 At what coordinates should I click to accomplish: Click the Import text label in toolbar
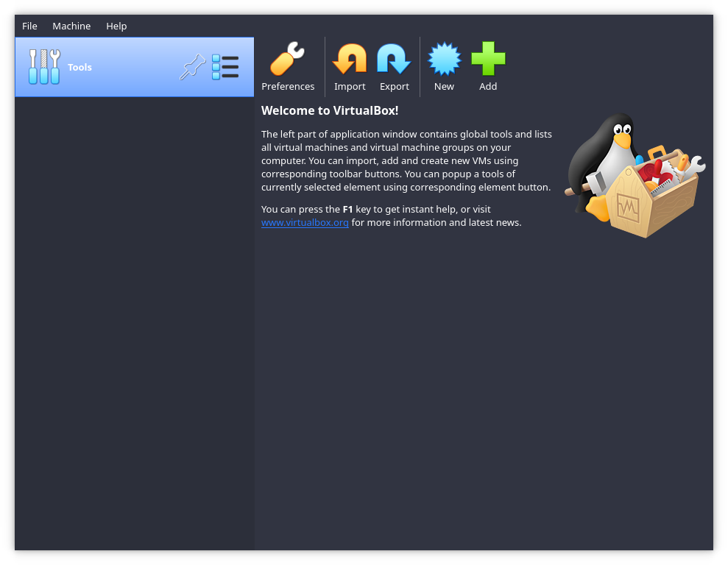tap(350, 86)
